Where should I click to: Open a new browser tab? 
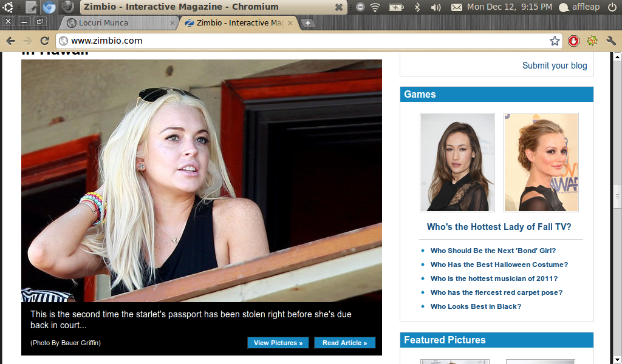click(307, 23)
